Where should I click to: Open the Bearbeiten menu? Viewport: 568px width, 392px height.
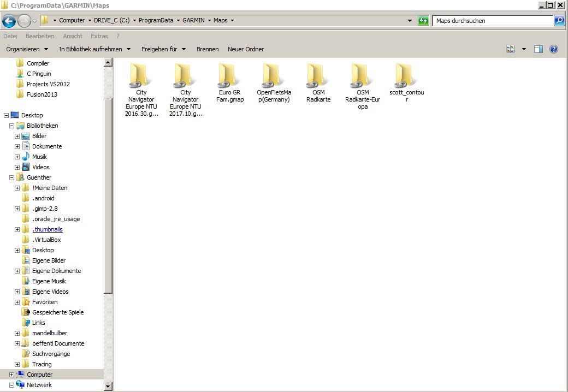pos(40,36)
